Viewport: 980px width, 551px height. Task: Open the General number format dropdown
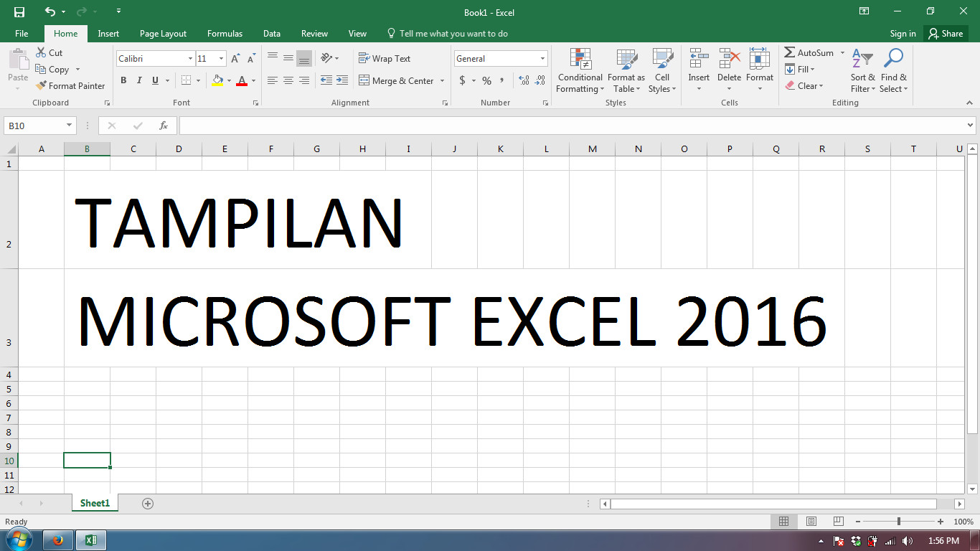click(542, 59)
